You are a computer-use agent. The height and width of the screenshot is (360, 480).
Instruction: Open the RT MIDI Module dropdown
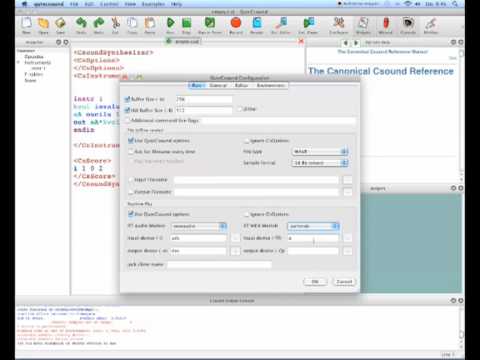[313, 226]
